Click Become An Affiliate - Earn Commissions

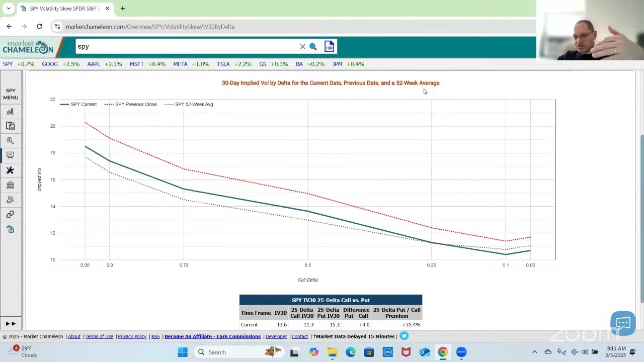point(212,336)
